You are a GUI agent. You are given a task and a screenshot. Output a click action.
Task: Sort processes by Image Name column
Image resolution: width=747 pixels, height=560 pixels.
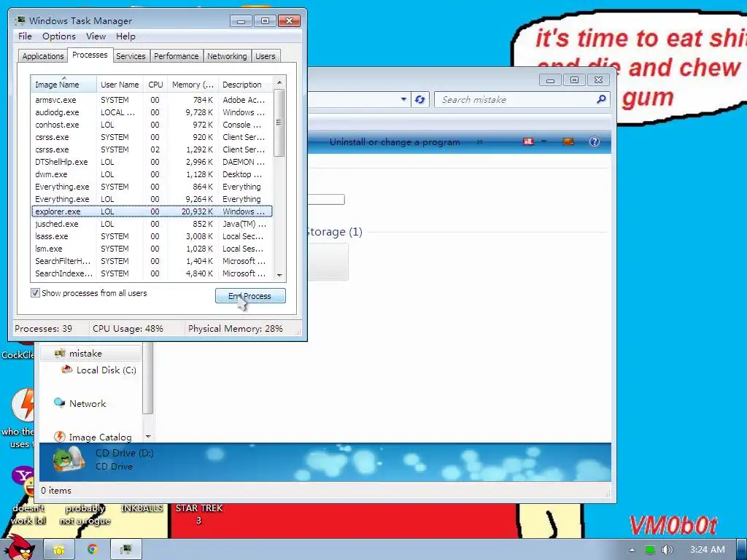[x=63, y=85]
